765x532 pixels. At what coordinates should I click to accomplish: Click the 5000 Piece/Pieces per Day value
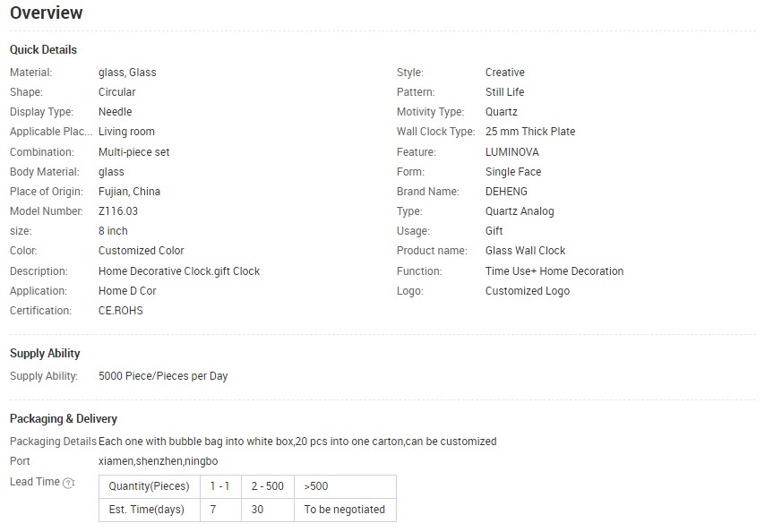(x=163, y=376)
